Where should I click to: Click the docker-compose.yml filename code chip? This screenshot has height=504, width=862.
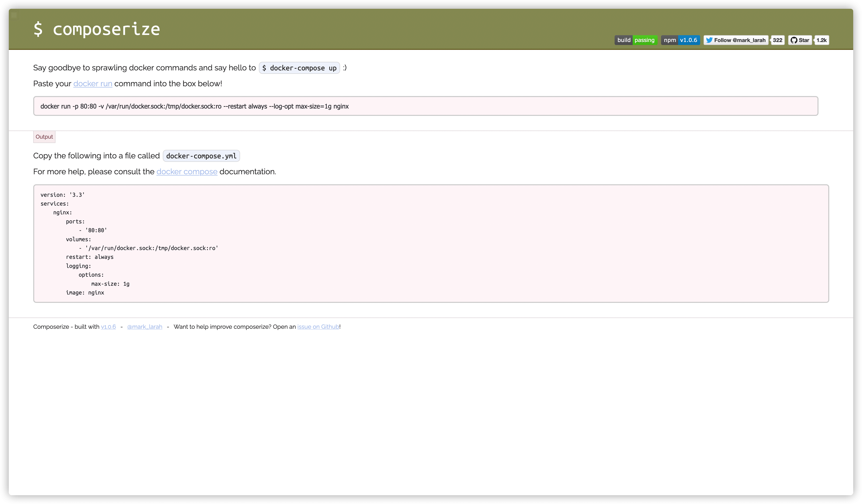click(201, 156)
